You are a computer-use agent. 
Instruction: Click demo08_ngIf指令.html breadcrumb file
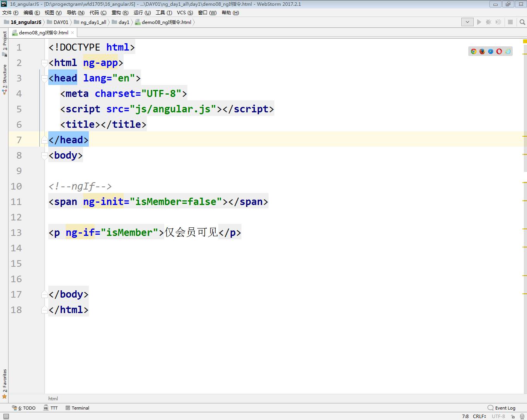point(163,22)
